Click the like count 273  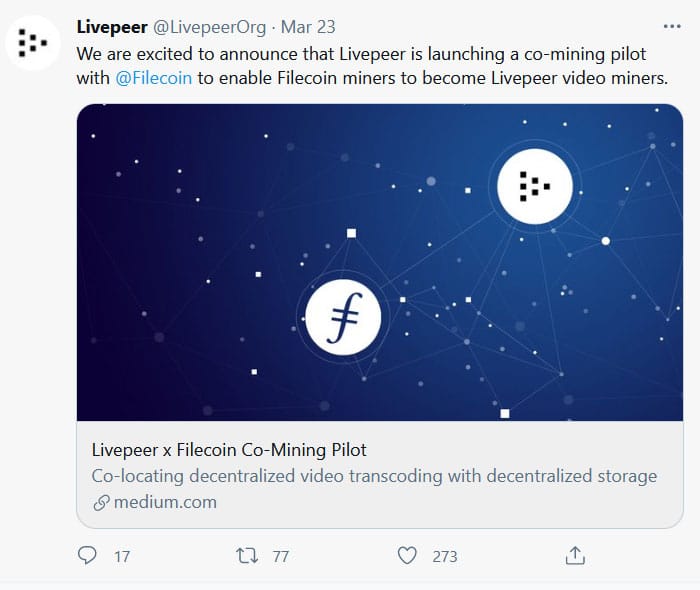pyautogui.click(x=444, y=556)
